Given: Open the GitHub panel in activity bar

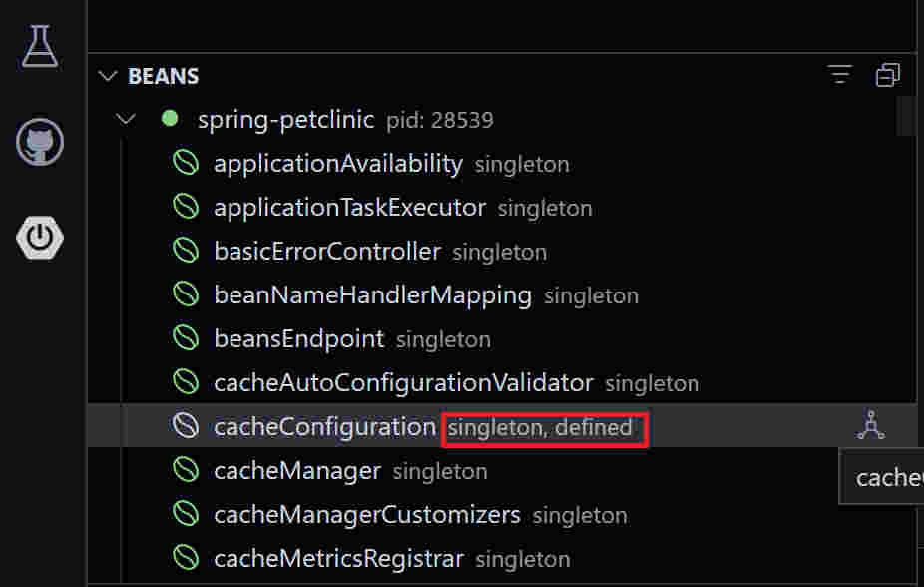Looking at the screenshot, I should (x=40, y=142).
